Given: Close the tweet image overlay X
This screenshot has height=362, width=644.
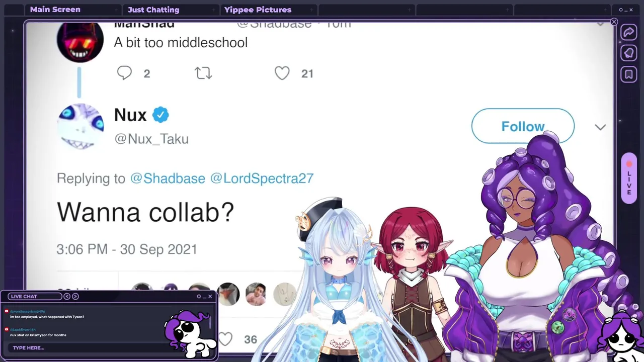Looking at the screenshot, I should 614,22.
